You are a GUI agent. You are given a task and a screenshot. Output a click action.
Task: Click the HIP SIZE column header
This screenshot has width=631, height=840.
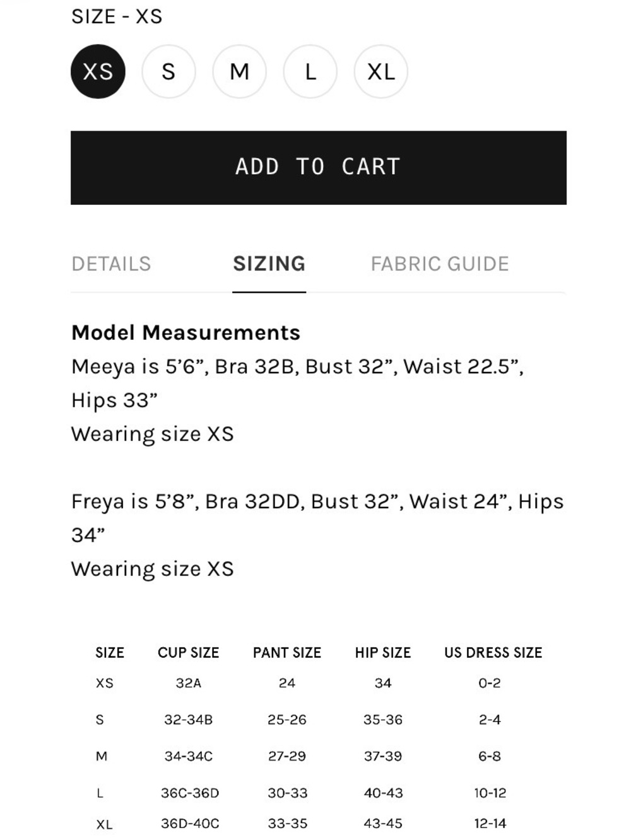coord(383,653)
